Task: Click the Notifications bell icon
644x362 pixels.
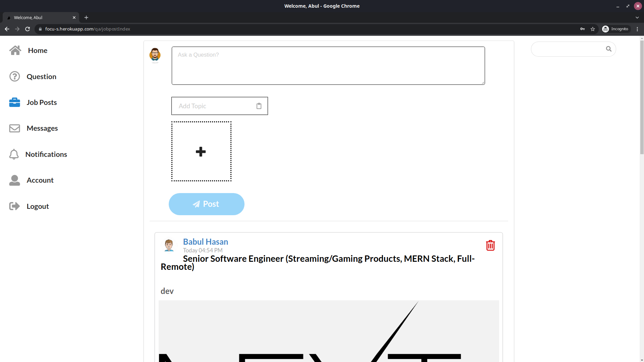Action: 14,154
